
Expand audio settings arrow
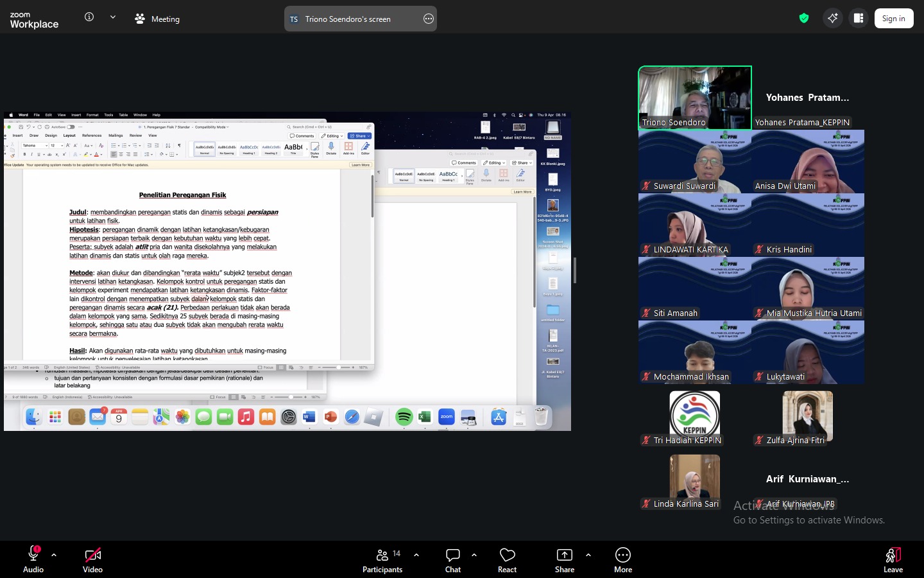54,555
